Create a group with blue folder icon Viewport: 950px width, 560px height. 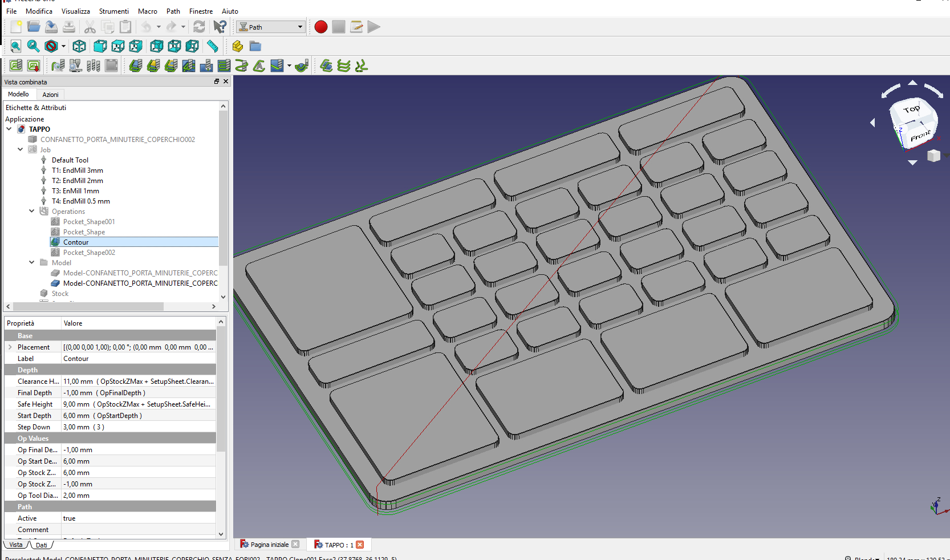pos(255,46)
